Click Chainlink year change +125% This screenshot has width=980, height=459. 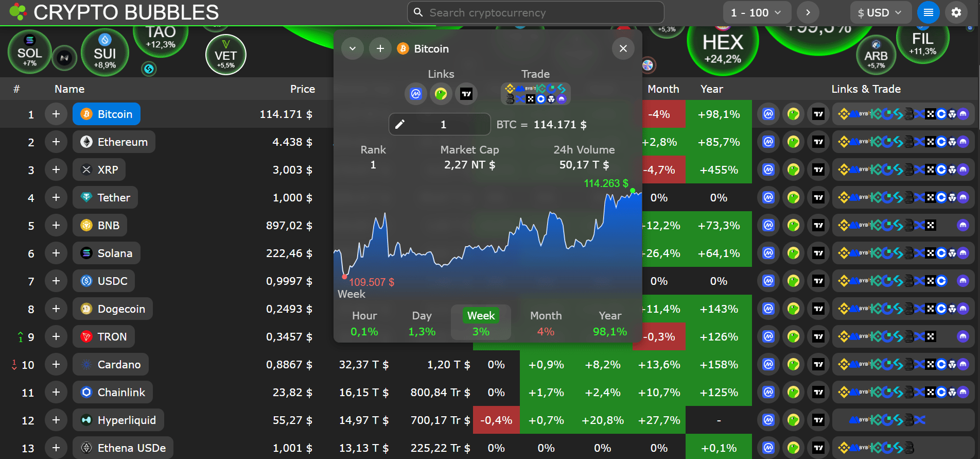[719, 393]
